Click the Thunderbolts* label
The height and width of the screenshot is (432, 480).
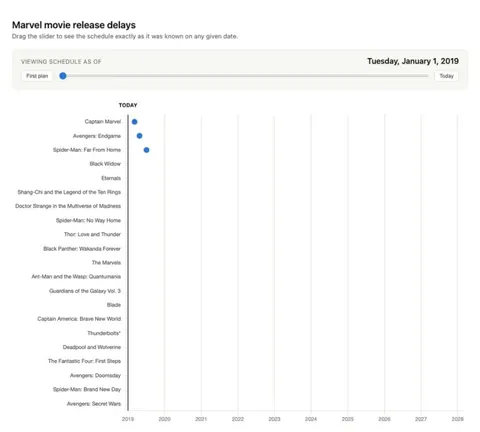point(104,333)
